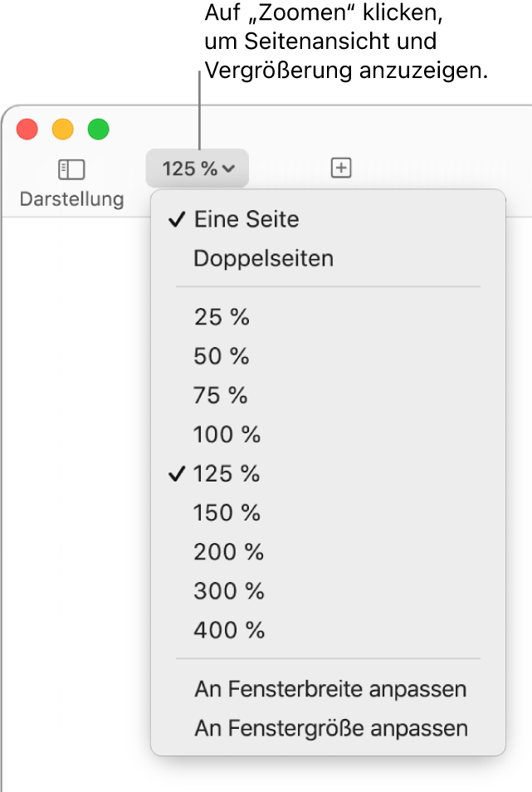Screen dimensions: 532x792
Task: Open the Darstellung sidebar icon
Action: click(x=71, y=168)
